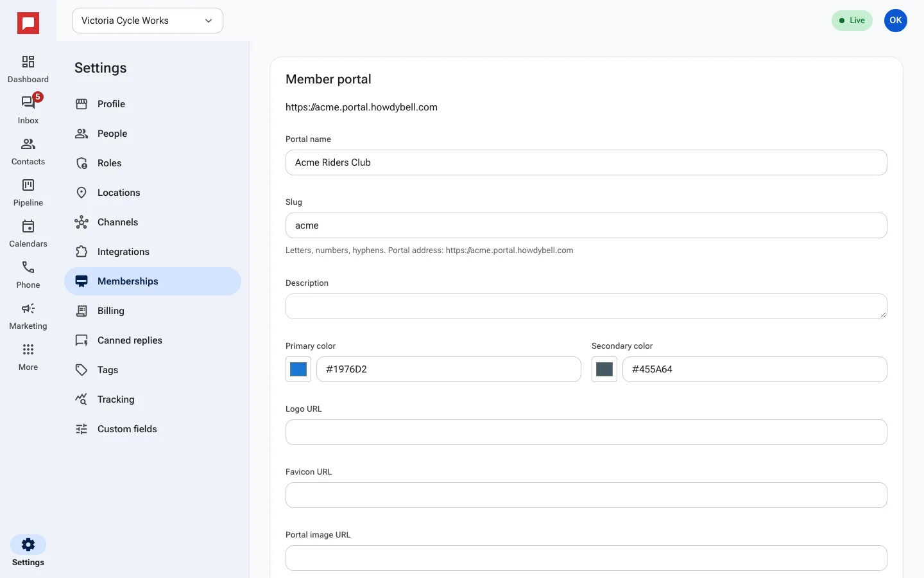Click the Custom fields sliders icon

point(81,429)
